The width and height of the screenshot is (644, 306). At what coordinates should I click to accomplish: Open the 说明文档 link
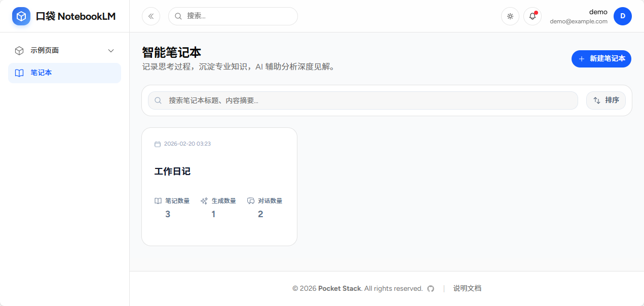tap(467, 288)
